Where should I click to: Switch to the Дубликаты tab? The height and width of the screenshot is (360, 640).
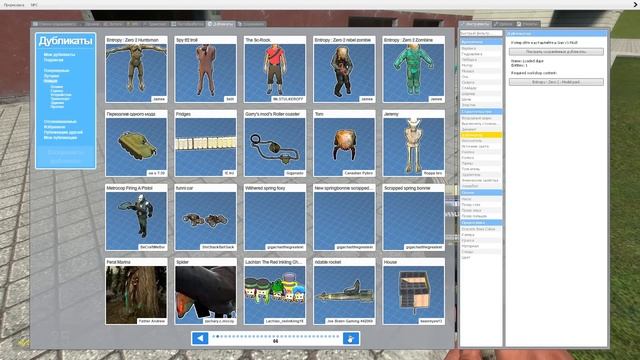coord(220,24)
